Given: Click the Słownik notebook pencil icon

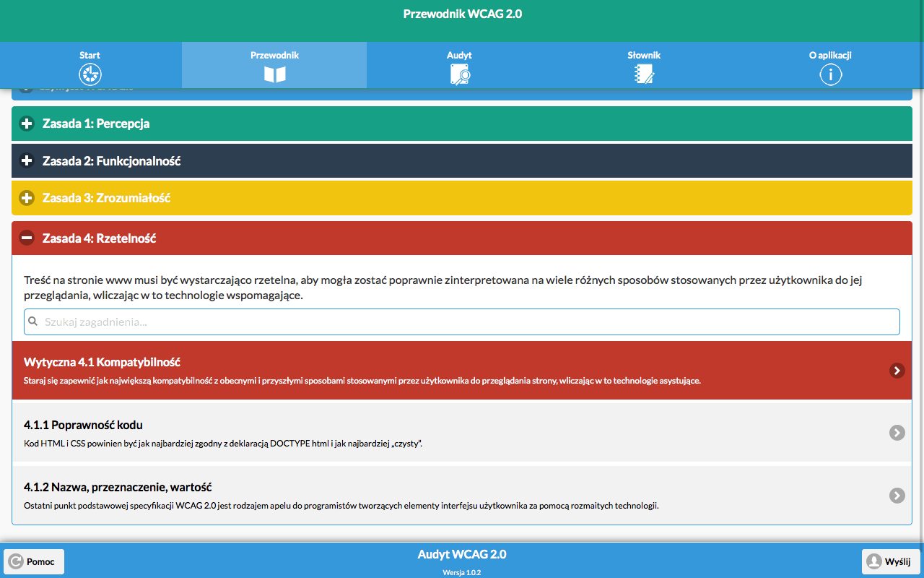Looking at the screenshot, I should (644, 74).
